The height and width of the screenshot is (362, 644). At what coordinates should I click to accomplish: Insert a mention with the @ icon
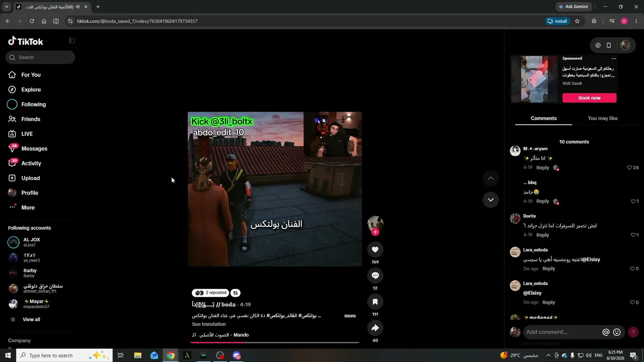(x=606, y=332)
